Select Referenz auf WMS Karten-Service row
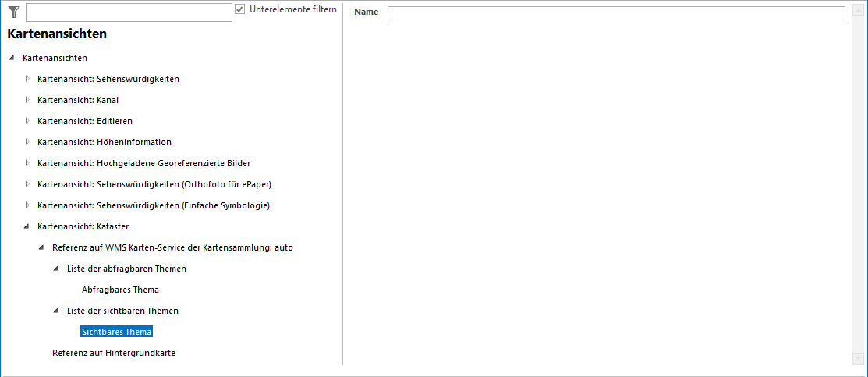The image size is (868, 377). coord(172,247)
